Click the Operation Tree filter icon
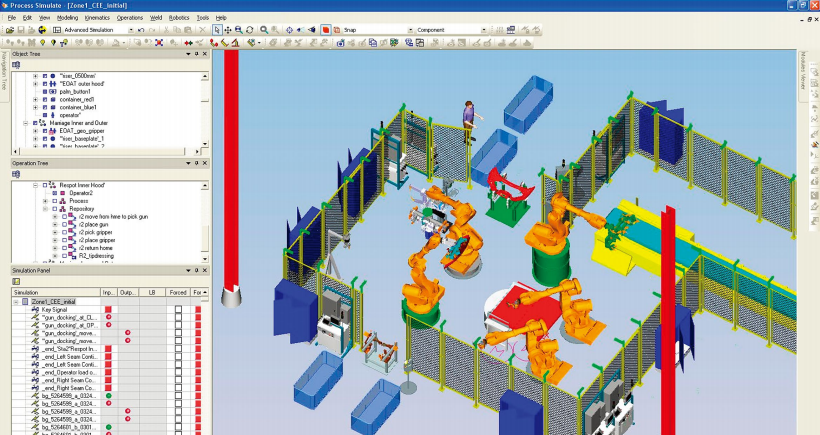 pos(16,174)
